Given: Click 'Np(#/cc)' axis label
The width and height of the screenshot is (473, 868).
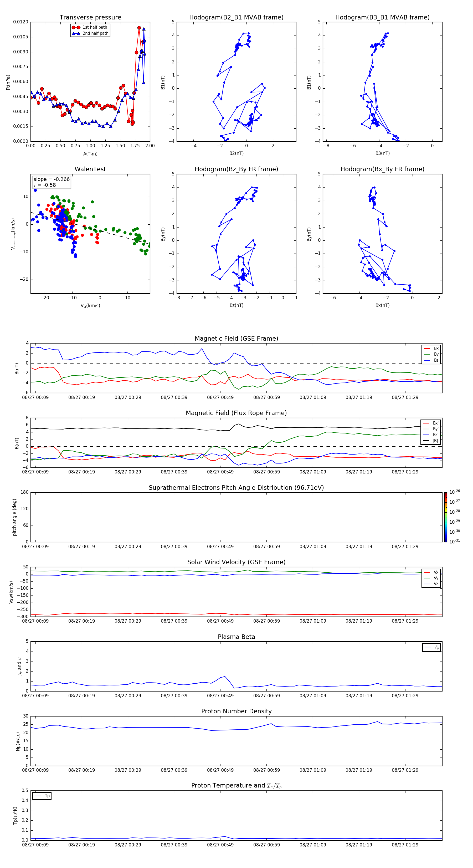Looking at the screenshot, I should click(18, 741).
